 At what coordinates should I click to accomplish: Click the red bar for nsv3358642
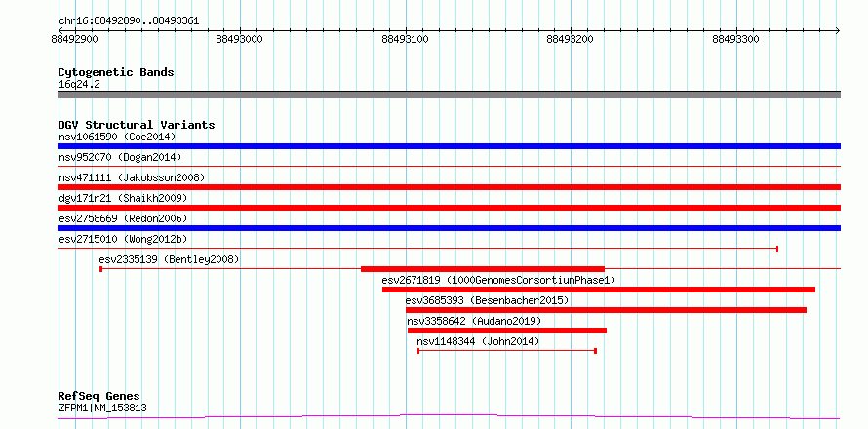point(507,331)
